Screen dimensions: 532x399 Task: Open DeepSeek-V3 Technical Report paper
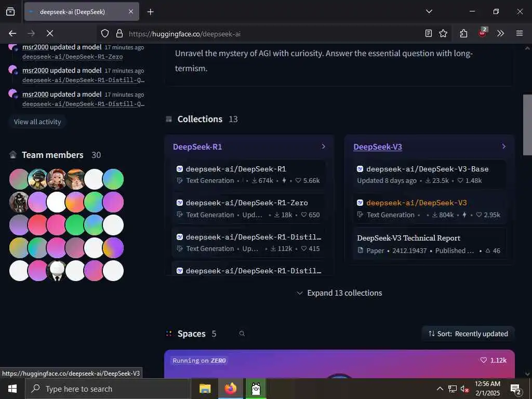pos(430,244)
